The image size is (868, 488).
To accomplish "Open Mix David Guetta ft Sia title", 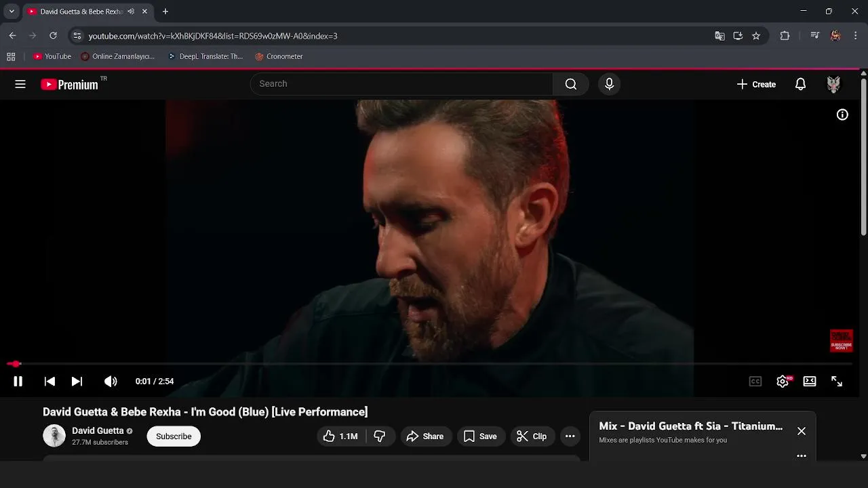I will click(x=690, y=426).
